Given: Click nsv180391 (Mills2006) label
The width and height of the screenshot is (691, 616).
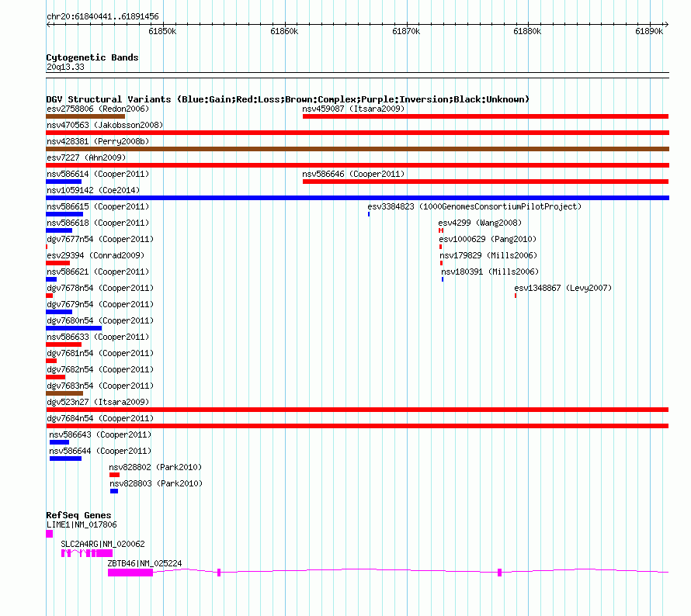Looking at the screenshot, I should point(490,272).
